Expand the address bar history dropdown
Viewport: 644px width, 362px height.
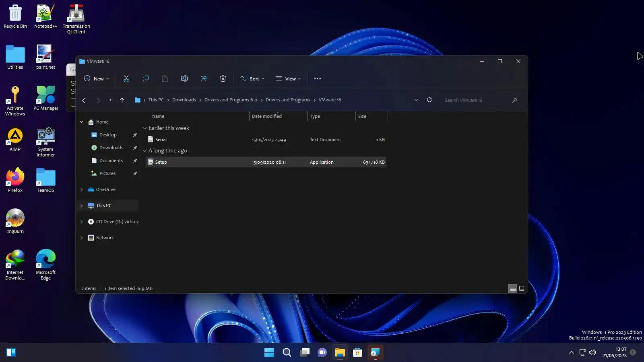pyautogui.click(x=416, y=100)
